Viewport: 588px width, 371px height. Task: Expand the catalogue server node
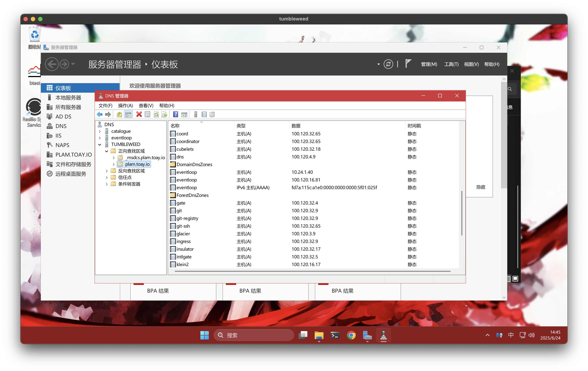[x=100, y=131]
